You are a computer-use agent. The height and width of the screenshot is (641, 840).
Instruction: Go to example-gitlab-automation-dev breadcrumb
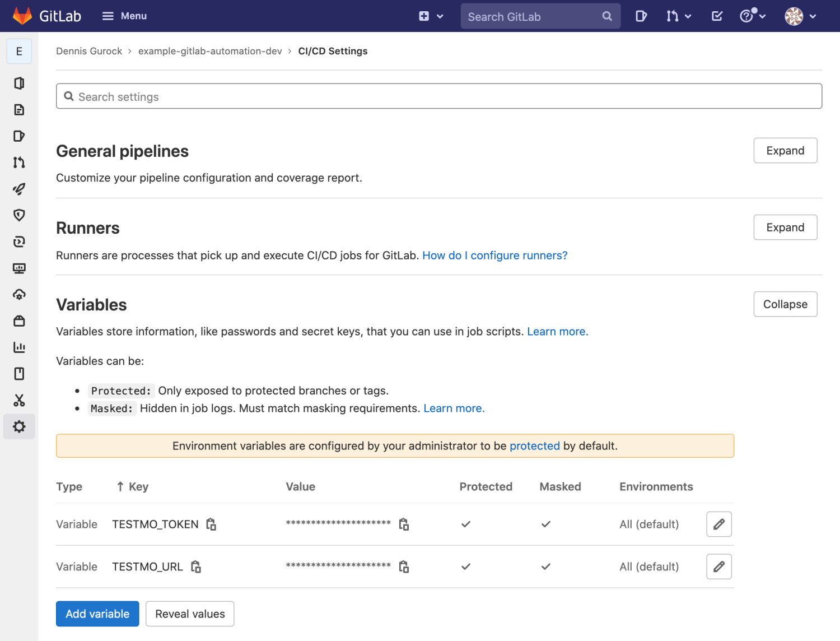pos(210,51)
